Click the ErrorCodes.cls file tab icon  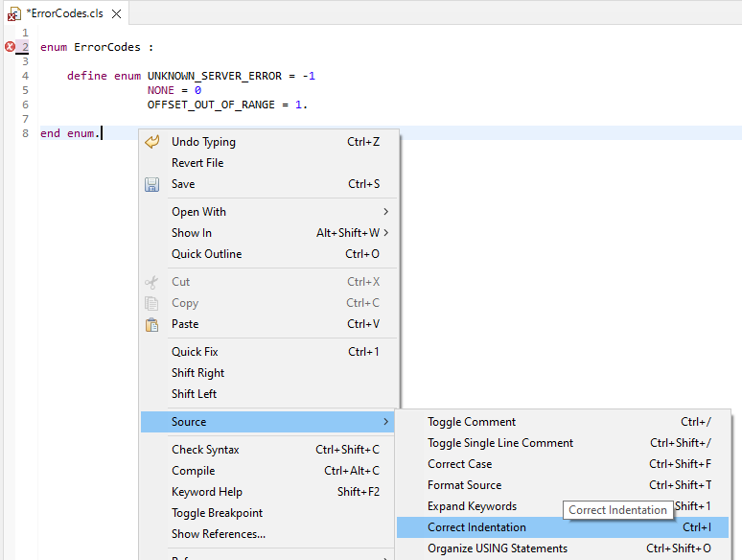[x=14, y=14]
